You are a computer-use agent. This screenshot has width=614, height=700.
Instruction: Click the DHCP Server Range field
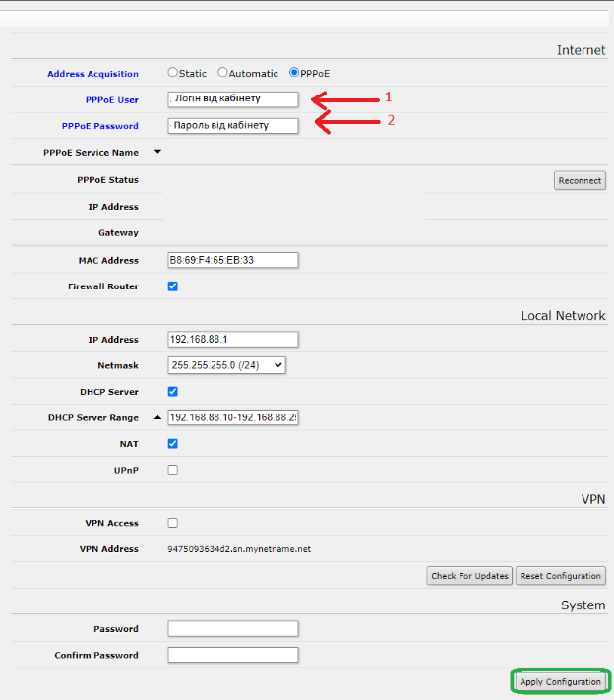pyautogui.click(x=233, y=417)
